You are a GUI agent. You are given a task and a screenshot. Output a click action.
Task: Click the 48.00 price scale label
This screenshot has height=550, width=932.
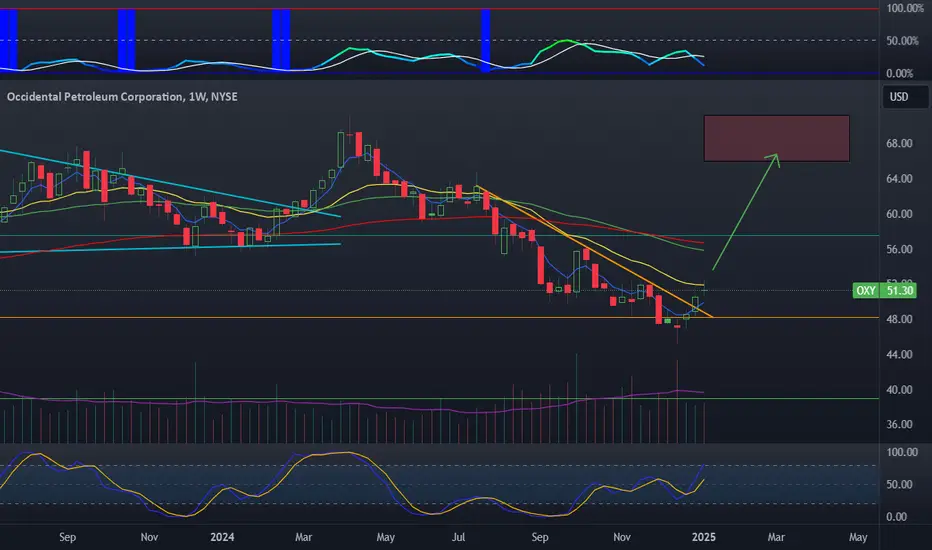[x=899, y=319]
